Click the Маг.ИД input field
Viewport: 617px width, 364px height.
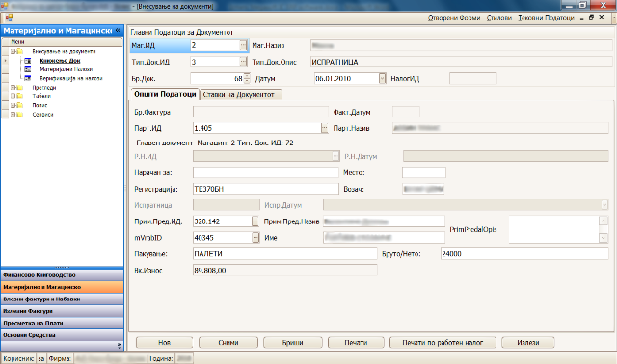pyautogui.click(x=215, y=45)
